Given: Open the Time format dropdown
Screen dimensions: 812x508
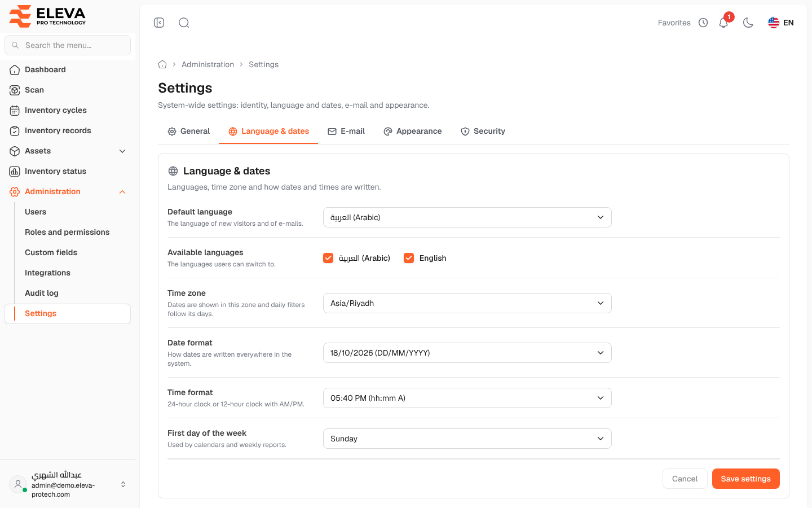Looking at the screenshot, I should tap(467, 398).
